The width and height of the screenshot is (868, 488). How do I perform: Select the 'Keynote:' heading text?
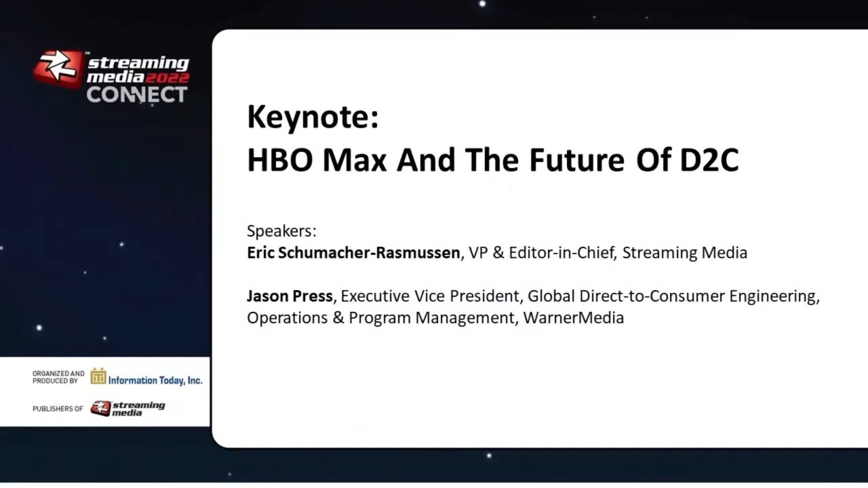tap(313, 117)
